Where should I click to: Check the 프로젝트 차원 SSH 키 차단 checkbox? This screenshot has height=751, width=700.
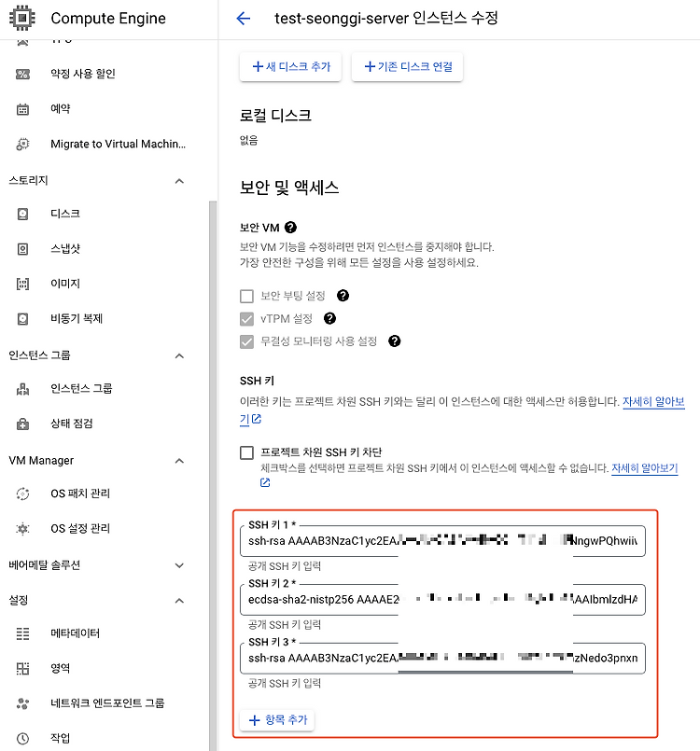pos(246,452)
